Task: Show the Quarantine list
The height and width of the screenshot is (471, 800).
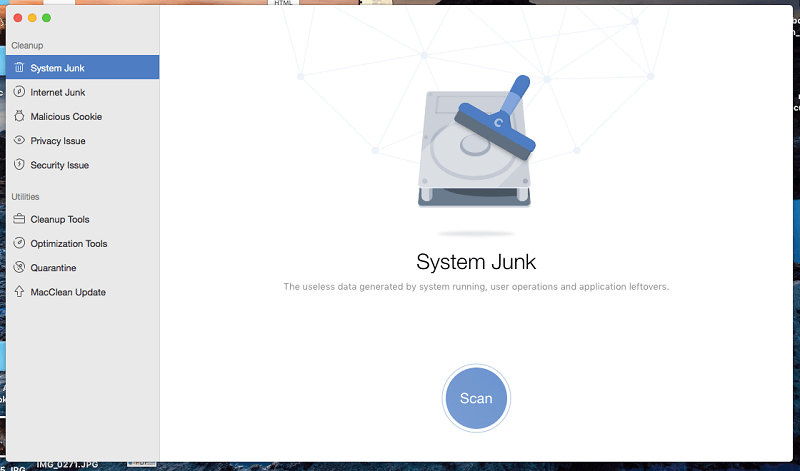Action: [x=83, y=267]
